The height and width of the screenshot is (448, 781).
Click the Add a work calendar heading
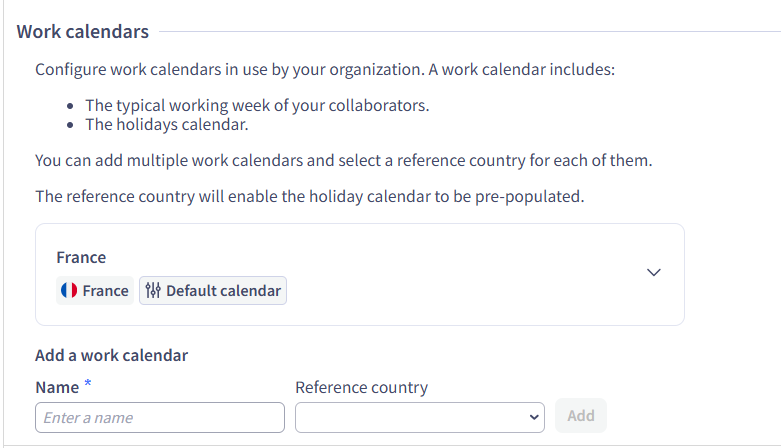pos(111,355)
